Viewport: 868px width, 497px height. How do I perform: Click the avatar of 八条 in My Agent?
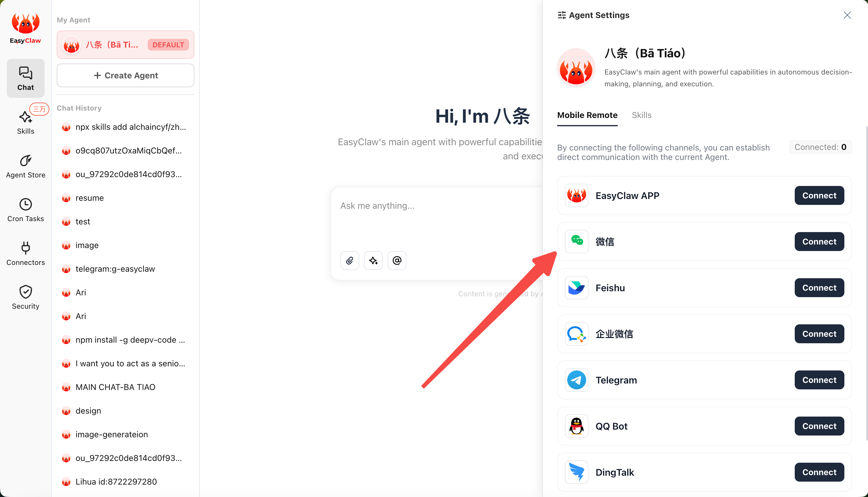click(x=71, y=45)
